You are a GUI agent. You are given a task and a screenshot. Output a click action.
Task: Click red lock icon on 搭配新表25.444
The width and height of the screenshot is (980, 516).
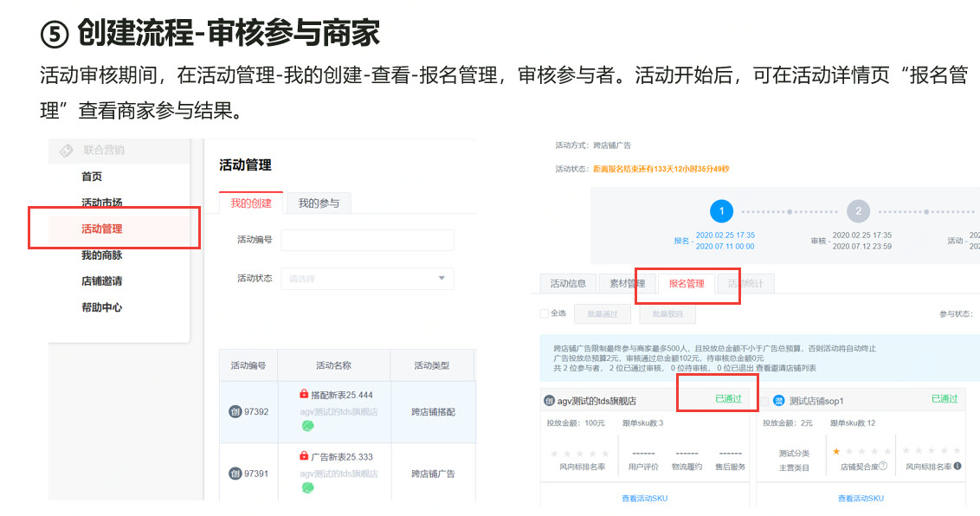point(304,394)
